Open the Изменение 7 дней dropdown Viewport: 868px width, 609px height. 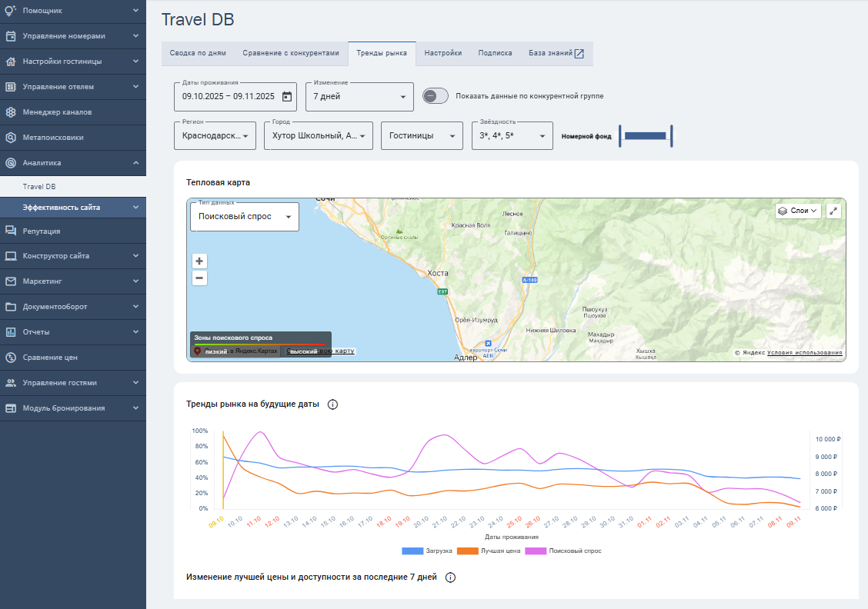tap(359, 97)
